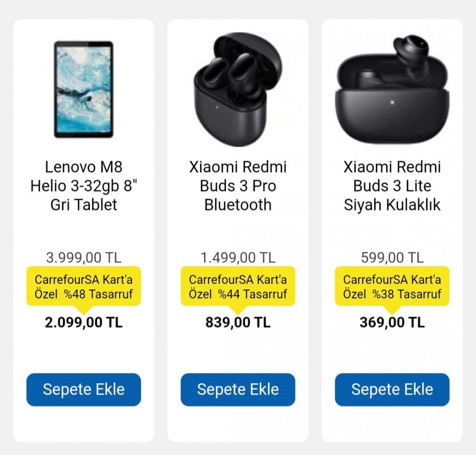The image size is (476, 455).
Task: Open Xiaomi Redmi Buds 3 Lite Siyah Kulaklık title
Action: tap(392, 186)
